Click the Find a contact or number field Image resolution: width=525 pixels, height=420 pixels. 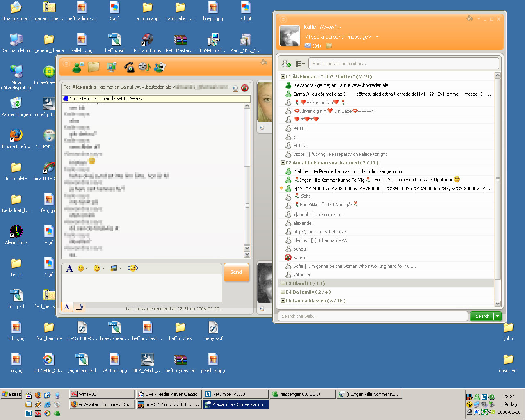point(404,64)
